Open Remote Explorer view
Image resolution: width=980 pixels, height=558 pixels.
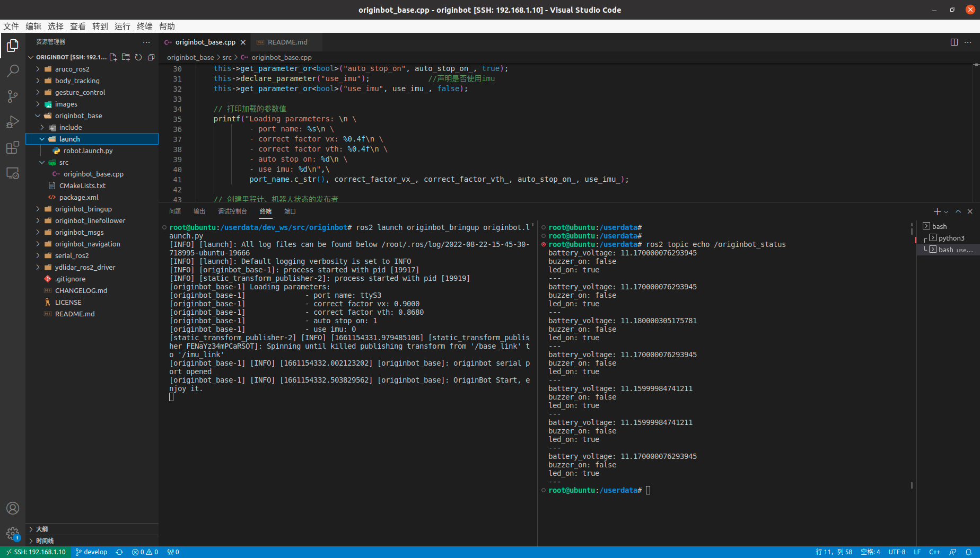(x=13, y=173)
